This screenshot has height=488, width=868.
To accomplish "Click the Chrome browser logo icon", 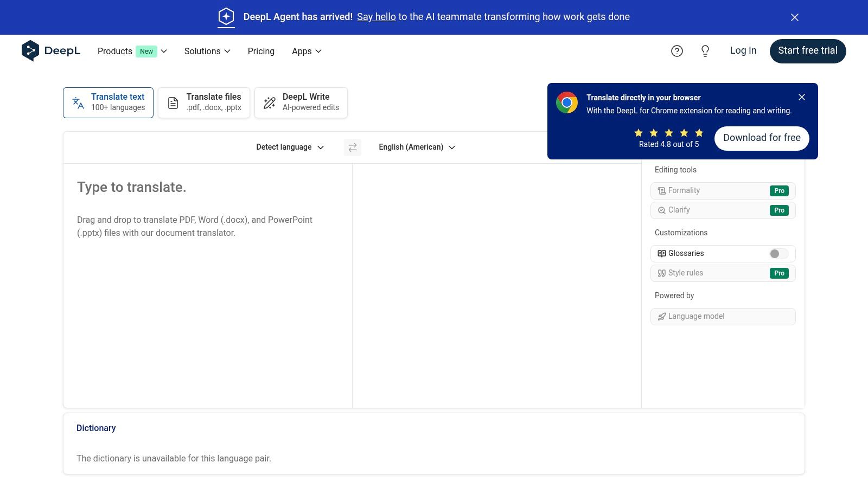I will 566,102.
